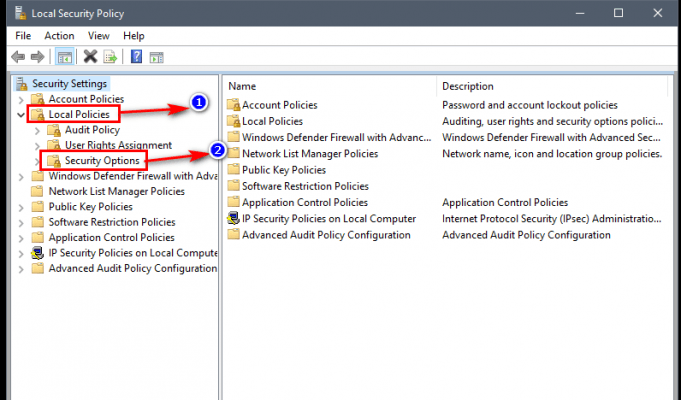Click Local Policies folder icon in list
Image resolution: width=681 pixels, height=400 pixels.
point(234,121)
